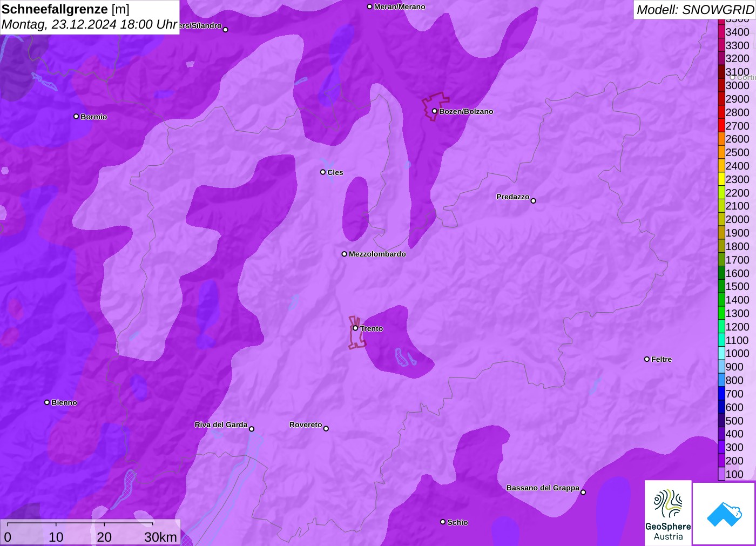
Task: Click the 30km scale bar label
Action: pos(160,537)
